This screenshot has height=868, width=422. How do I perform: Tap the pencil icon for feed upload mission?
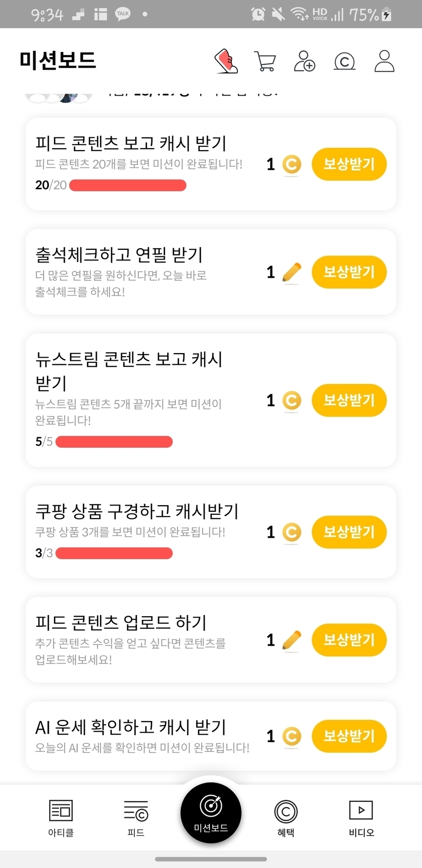pyautogui.click(x=291, y=640)
